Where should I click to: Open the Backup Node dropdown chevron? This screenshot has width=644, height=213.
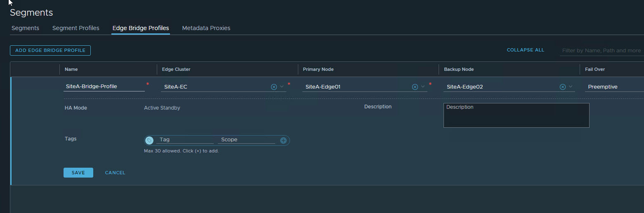[571, 87]
